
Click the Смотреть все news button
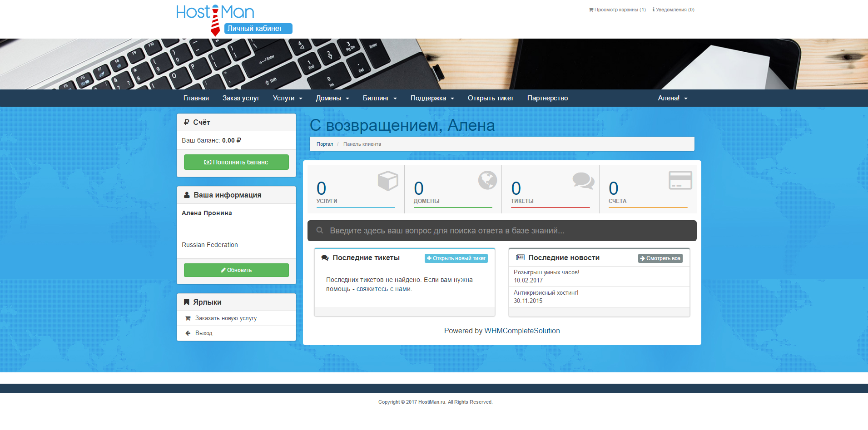coord(660,258)
